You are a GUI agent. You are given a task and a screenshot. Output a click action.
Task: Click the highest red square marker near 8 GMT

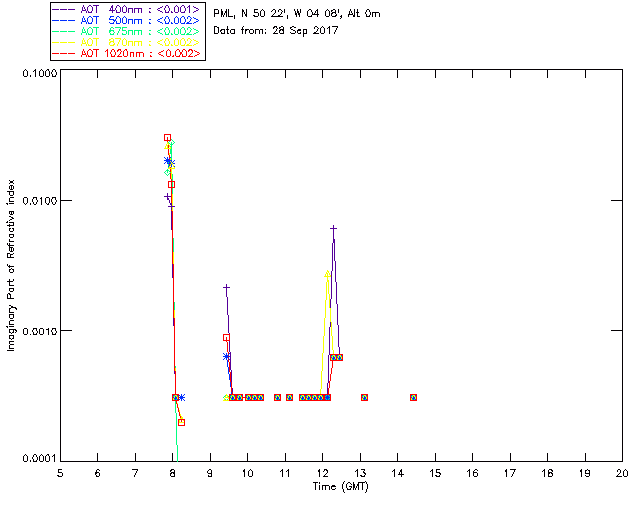click(167, 138)
